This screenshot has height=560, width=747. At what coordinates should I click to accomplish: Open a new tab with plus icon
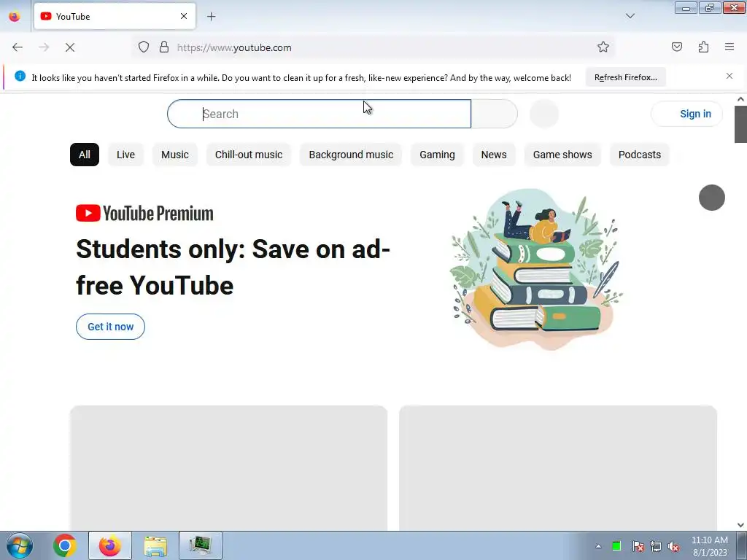(x=211, y=17)
